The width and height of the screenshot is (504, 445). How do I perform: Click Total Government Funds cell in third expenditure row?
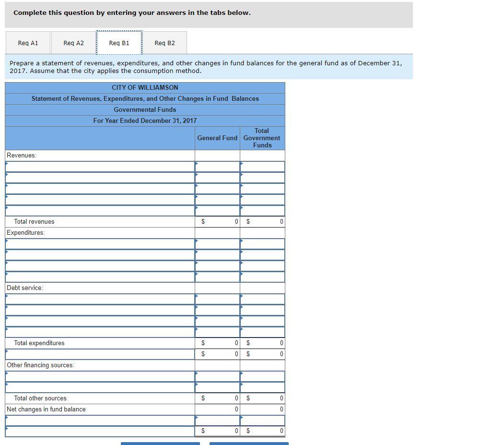point(263,266)
